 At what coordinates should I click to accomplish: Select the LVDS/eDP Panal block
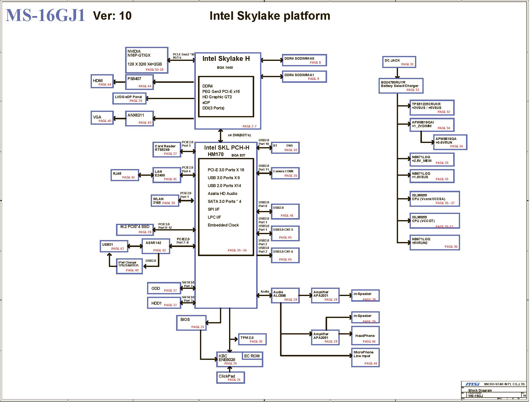pyautogui.click(x=129, y=98)
